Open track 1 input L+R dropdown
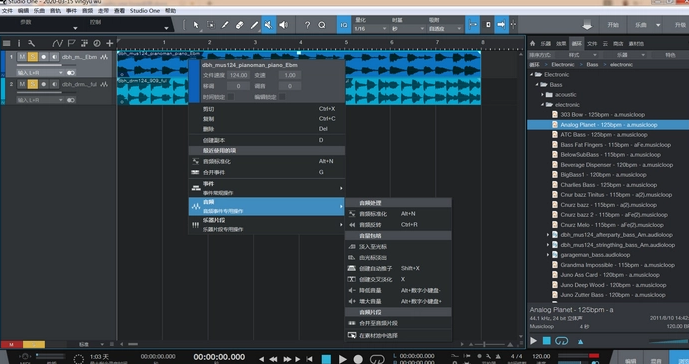Screen dimensions: 689x364 [40, 73]
